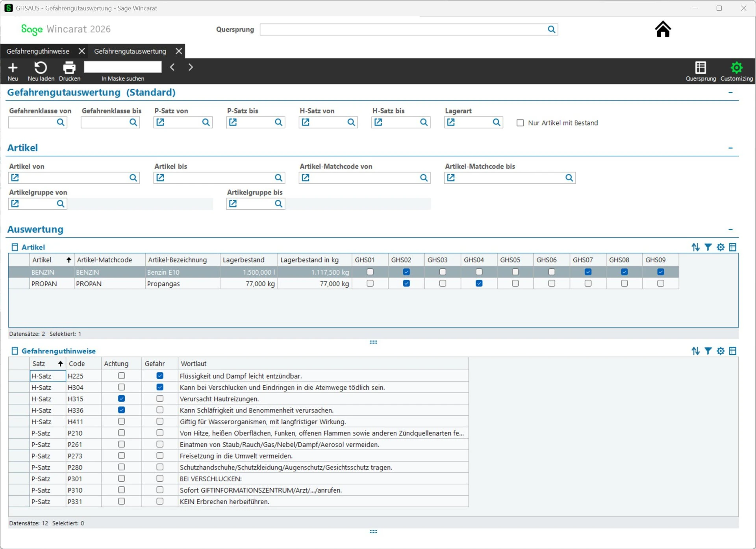Viewport: 756px width, 549px height.
Task: Click the In Maske suchen field
Action: pos(123,67)
